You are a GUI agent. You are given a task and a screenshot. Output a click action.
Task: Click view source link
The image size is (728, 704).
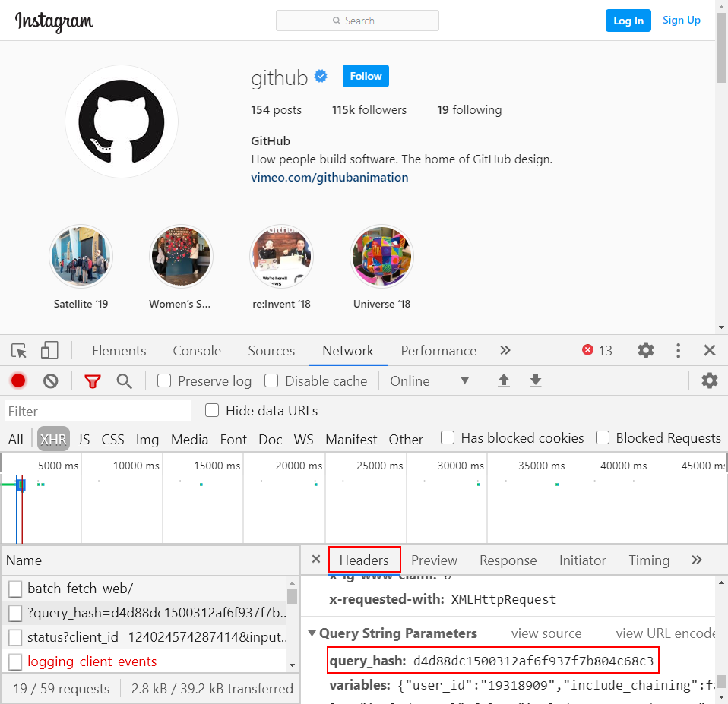click(x=546, y=633)
